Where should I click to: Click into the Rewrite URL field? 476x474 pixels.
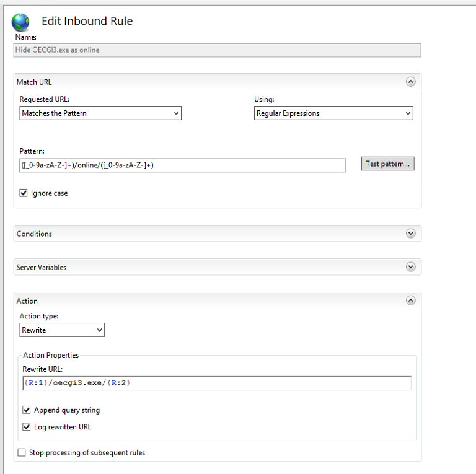pos(217,383)
